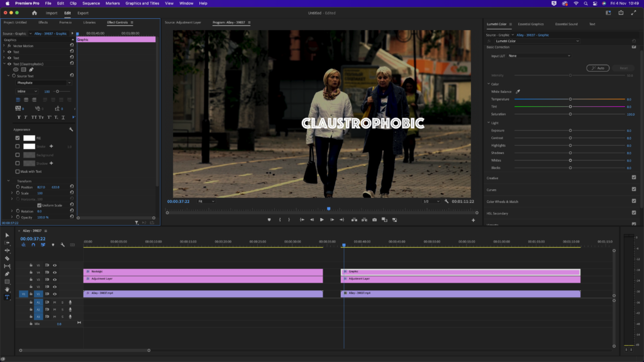Enable the Stroke checkbox
644x362 pixels.
click(17, 146)
